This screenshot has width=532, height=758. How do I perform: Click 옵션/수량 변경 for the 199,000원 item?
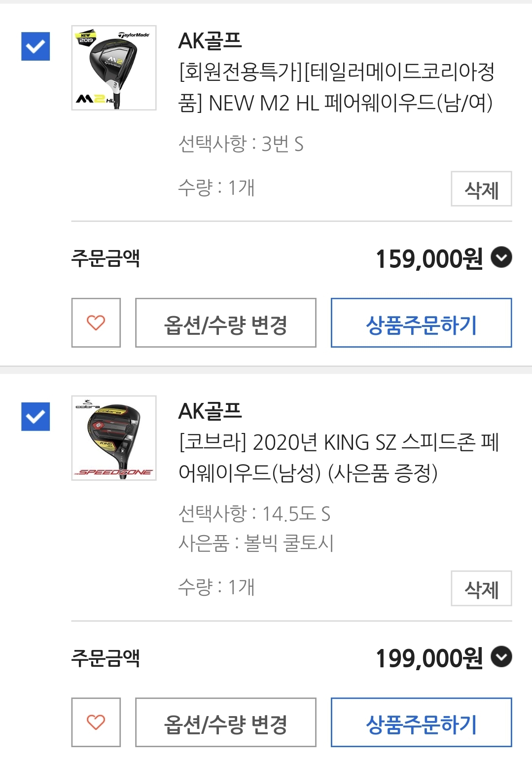(226, 722)
